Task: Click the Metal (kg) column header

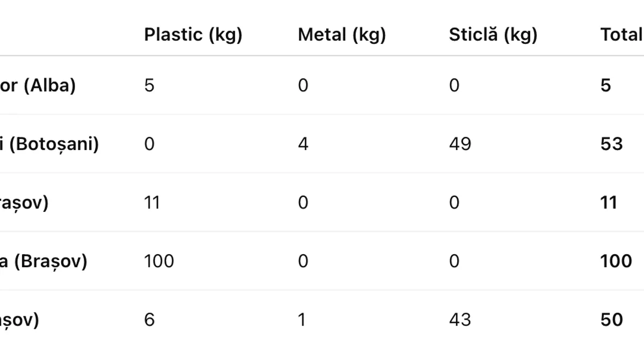Action: (342, 35)
